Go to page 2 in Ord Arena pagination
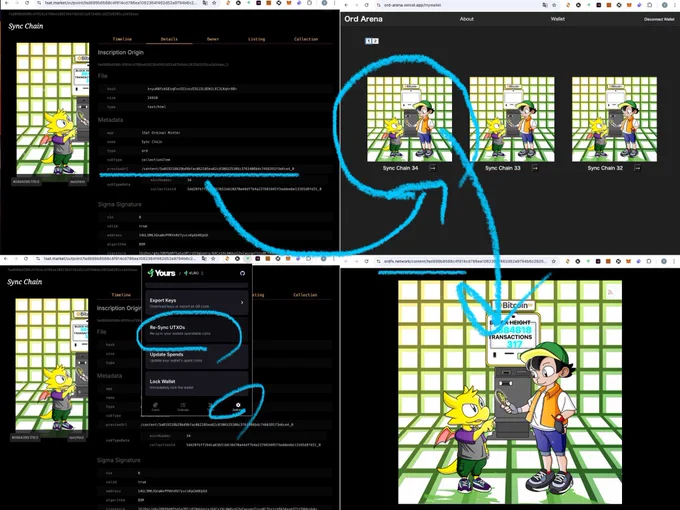The image size is (680, 510). 375,41
